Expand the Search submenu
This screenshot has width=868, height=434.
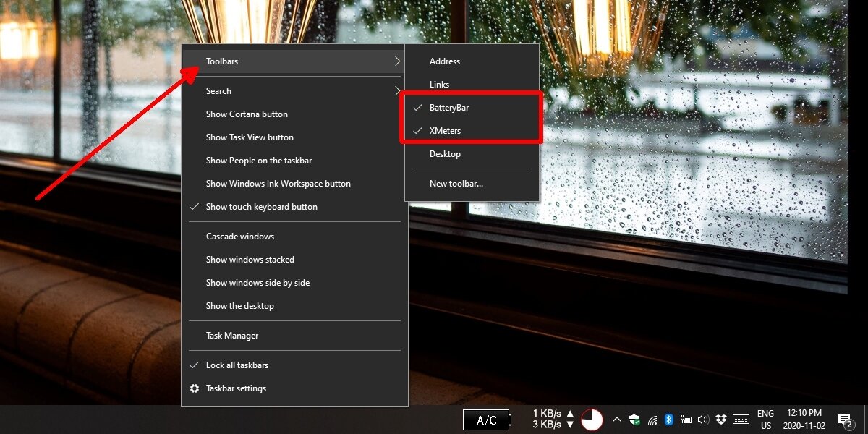(x=218, y=90)
